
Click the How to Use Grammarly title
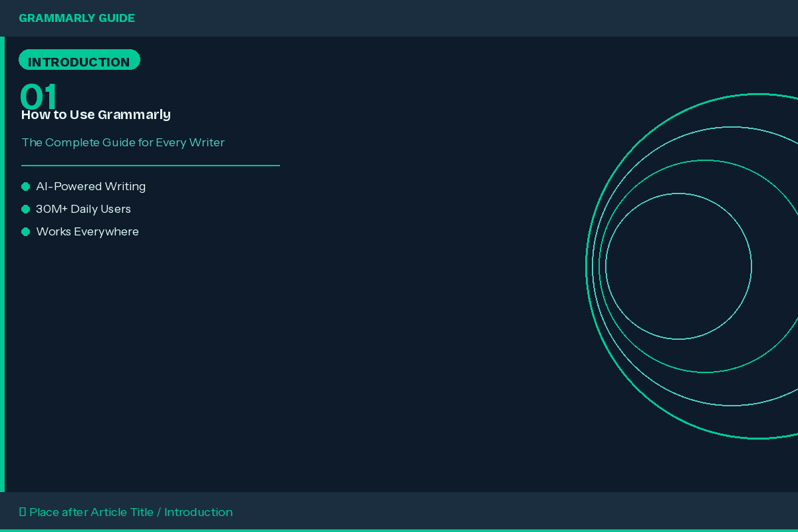point(96,114)
